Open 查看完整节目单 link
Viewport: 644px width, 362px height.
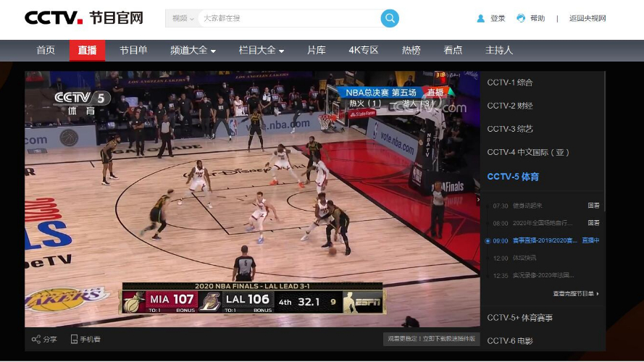click(x=575, y=293)
